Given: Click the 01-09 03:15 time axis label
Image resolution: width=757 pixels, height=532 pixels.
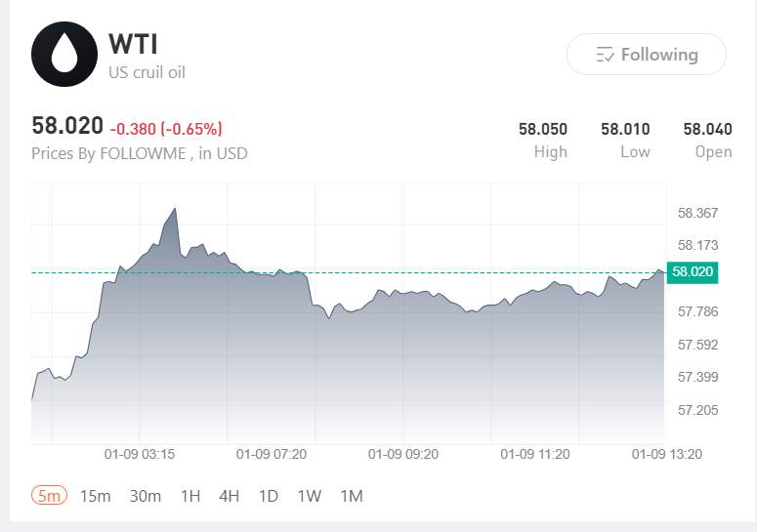Looking at the screenshot, I should (x=140, y=454).
